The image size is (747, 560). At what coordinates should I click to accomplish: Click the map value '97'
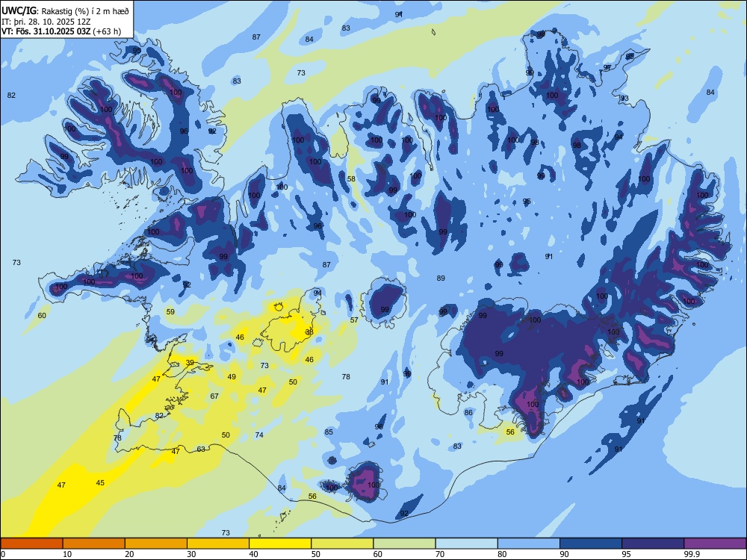pyautogui.click(x=607, y=68)
